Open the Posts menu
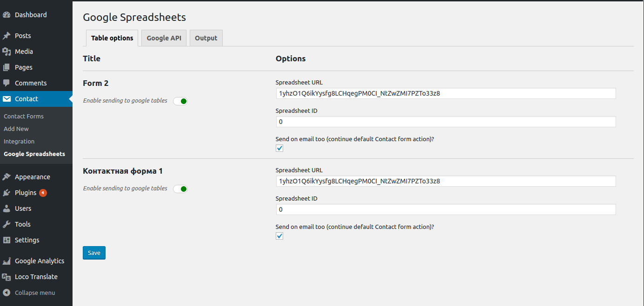The image size is (644, 306). [x=36, y=36]
